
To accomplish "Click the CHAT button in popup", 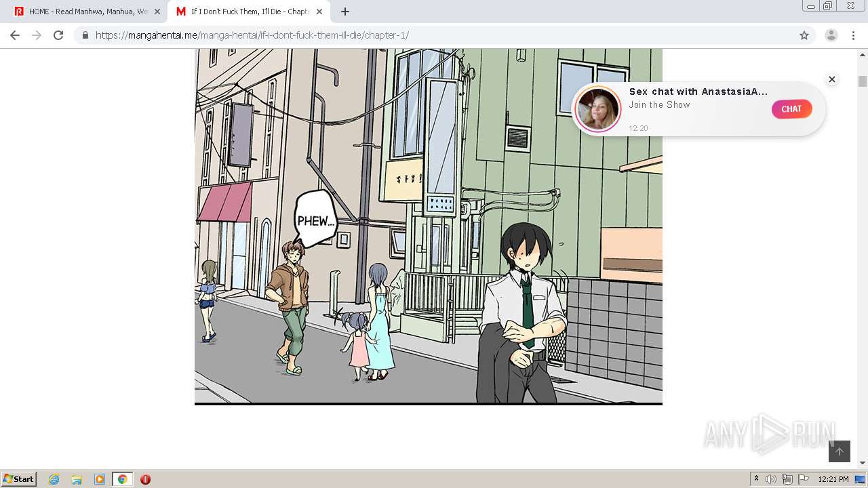I will [791, 109].
